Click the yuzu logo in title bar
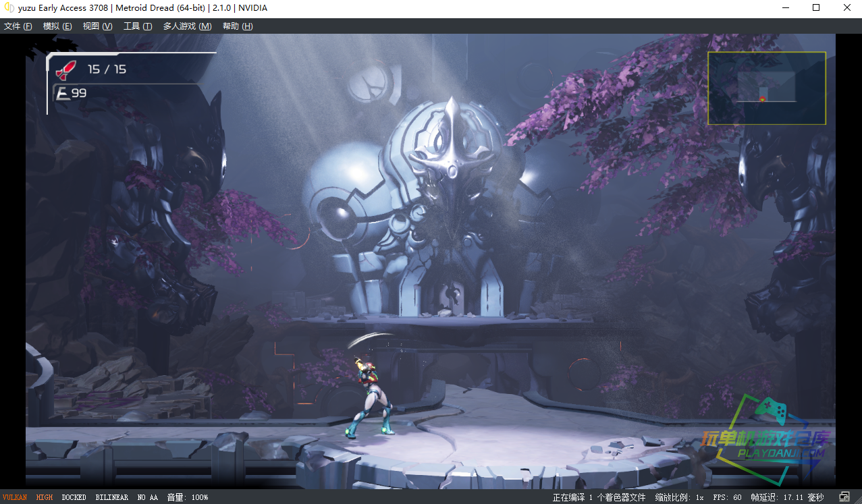The width and height of the screenshot is (862, 504). coord(9,8)
